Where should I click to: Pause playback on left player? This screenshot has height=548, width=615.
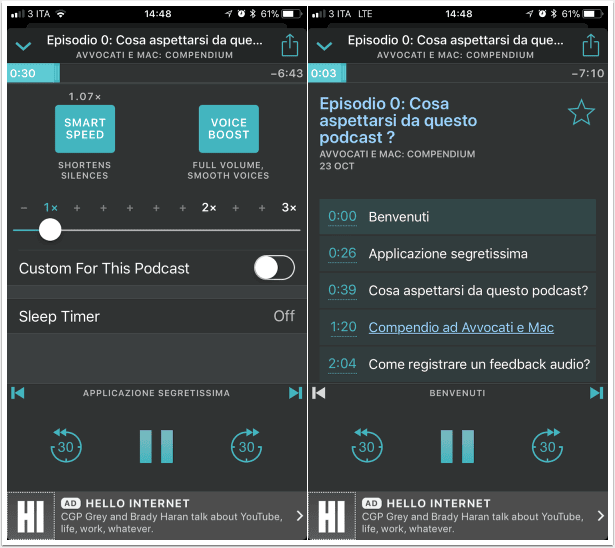coord(156,446)
